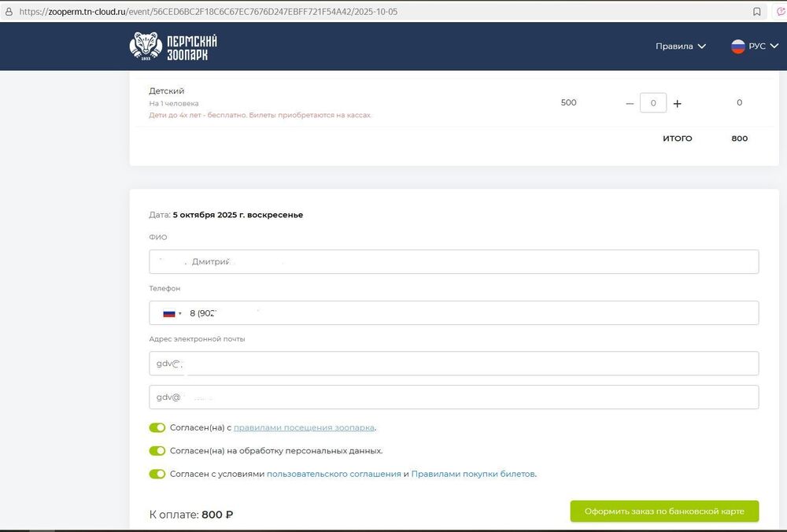This screenshot has height=532, width=787.
Task: Click the Телефон phone number field
Action: pos(454,312)
